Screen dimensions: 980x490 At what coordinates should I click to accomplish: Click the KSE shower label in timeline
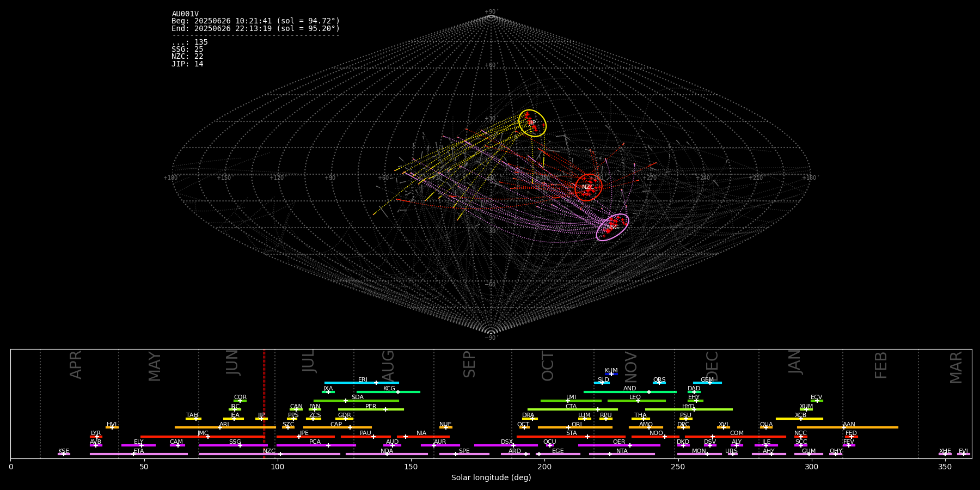pos(64,451)
